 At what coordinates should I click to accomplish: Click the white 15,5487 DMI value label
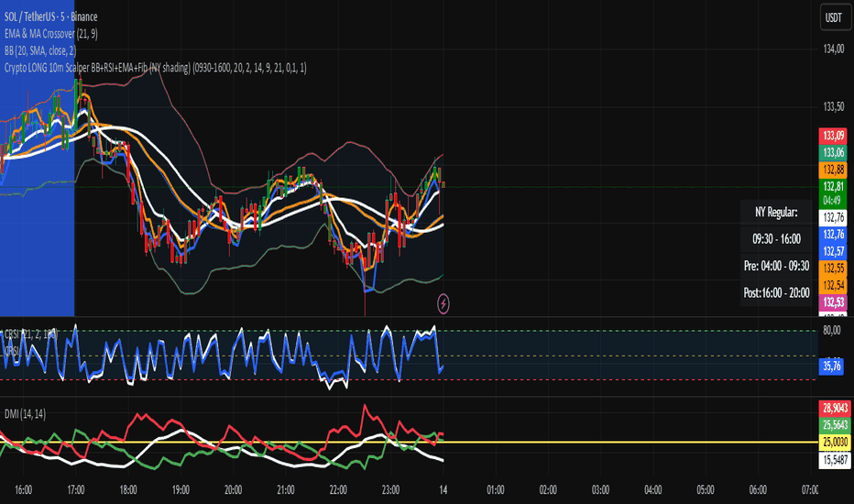coord(833,457)
